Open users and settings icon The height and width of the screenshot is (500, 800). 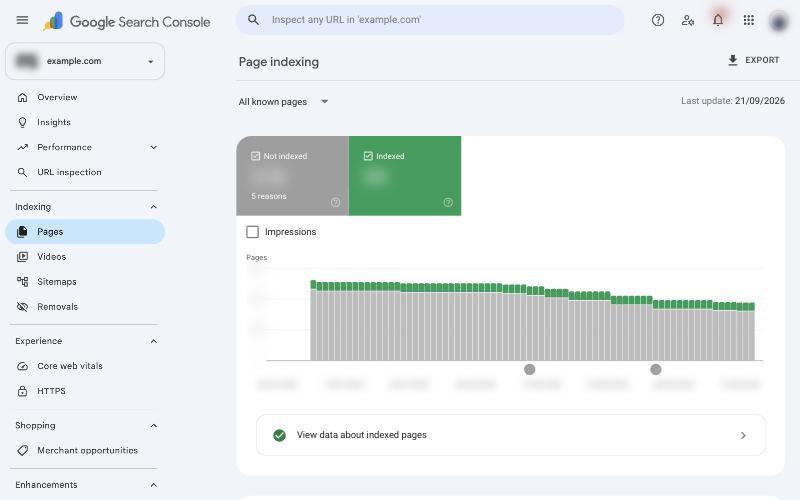click(688, 20)
